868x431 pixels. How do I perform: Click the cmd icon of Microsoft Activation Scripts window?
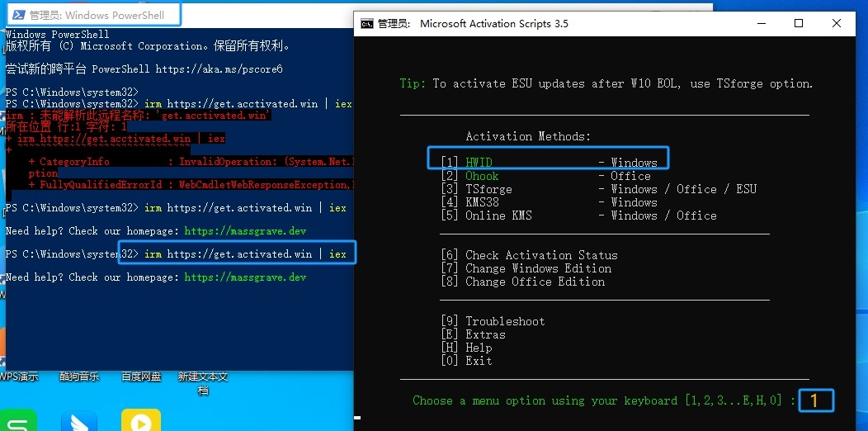tap(366, 23)
